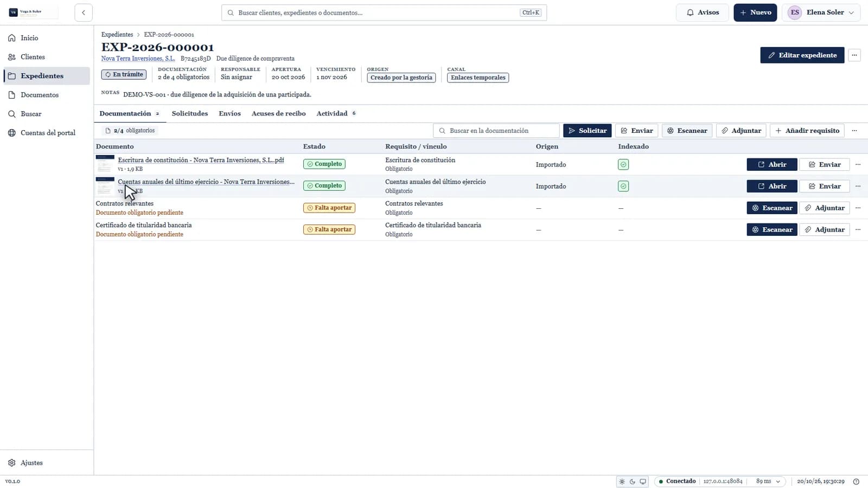
Task: Open help icon in status bar
Action: pos(856,481)
